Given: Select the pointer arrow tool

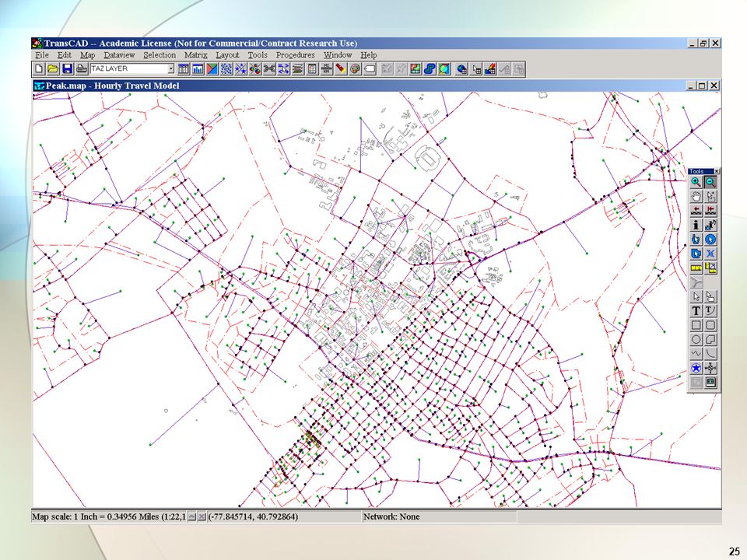Looking at the screenshot, I should point(696,296).
